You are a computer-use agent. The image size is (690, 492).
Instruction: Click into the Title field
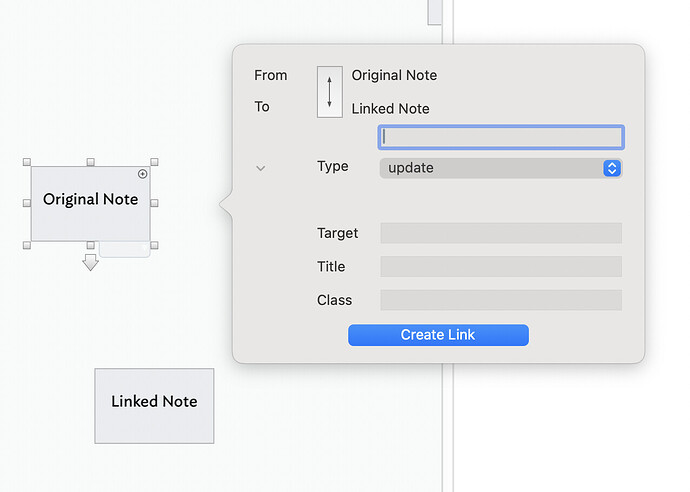point(500,267)
